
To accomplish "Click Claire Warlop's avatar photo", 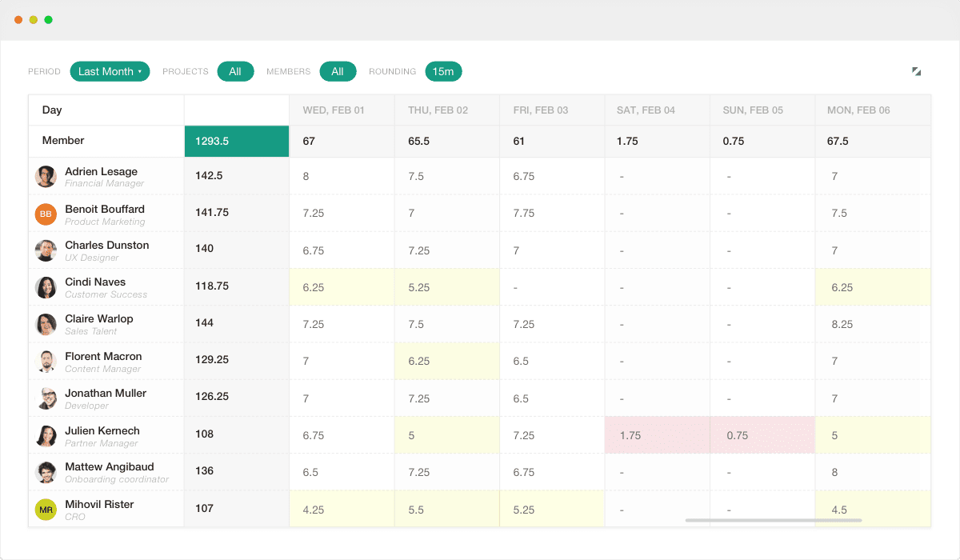I will (x=46, y=324).
